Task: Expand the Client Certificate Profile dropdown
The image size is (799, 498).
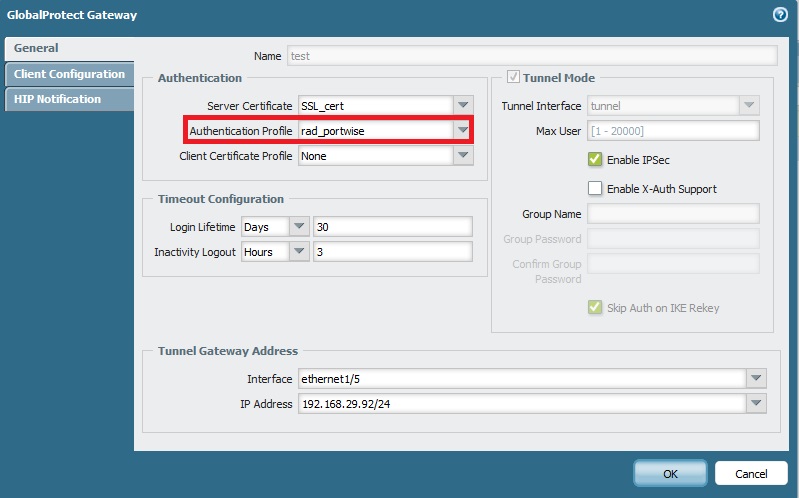Action: 462,156
